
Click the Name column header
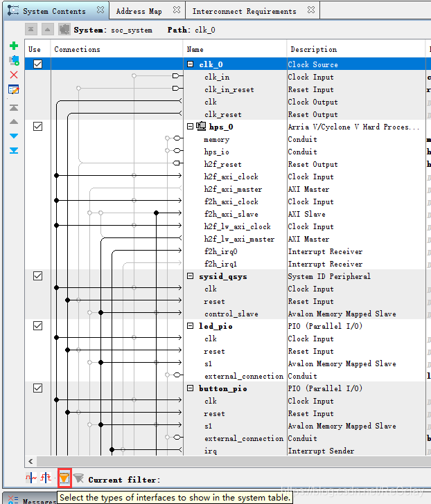tap(235, 49)
